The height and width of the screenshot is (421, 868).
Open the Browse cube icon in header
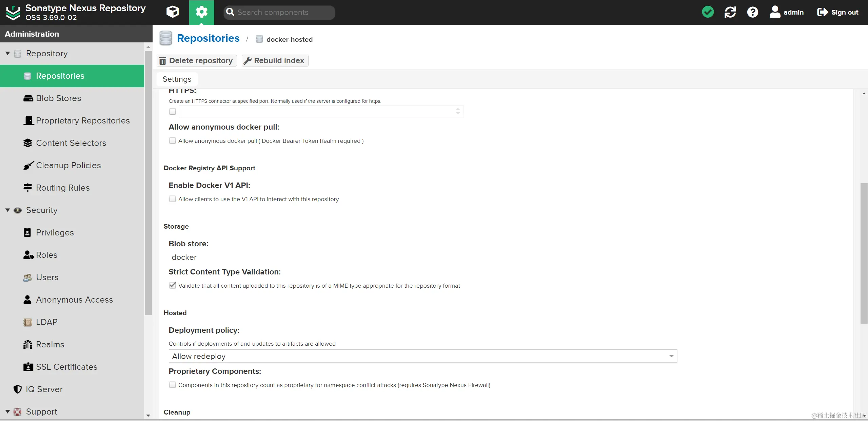[173, 12]
